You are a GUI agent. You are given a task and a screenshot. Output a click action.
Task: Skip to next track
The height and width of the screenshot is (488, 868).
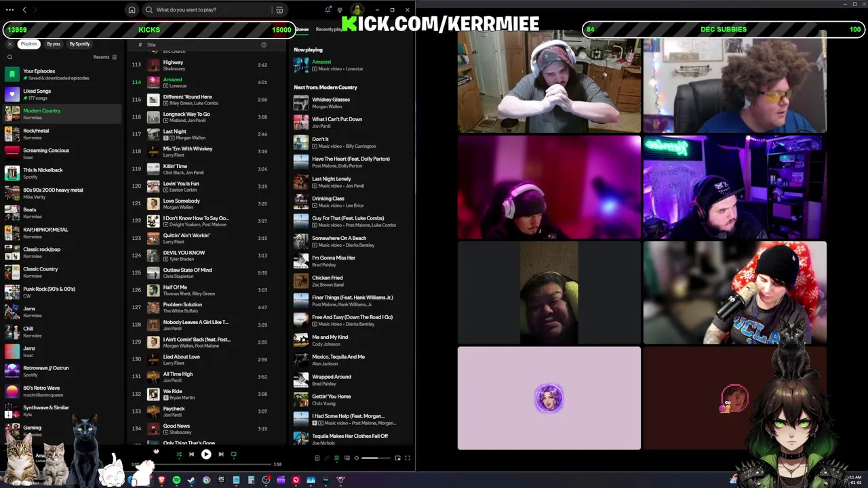point(221,455)
